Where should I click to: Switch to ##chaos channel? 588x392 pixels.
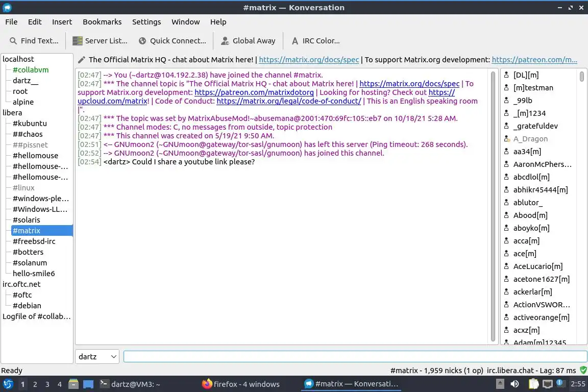click(x=28, y=134)
